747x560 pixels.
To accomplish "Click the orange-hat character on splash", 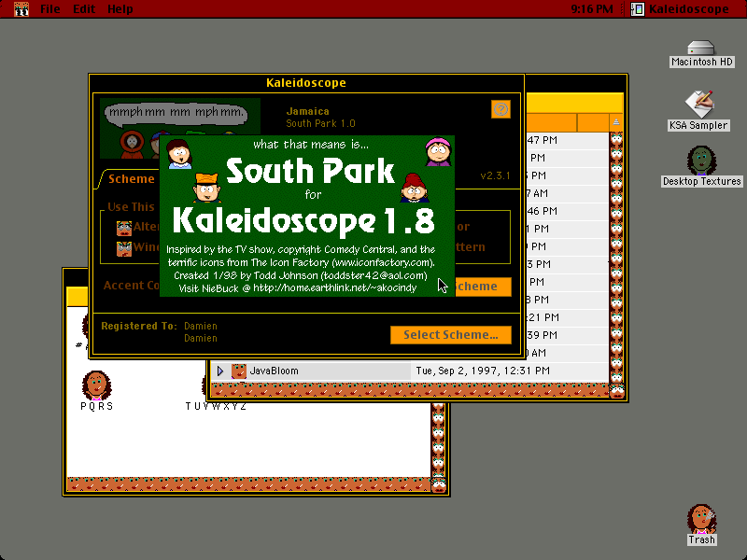I will point(206,188).
